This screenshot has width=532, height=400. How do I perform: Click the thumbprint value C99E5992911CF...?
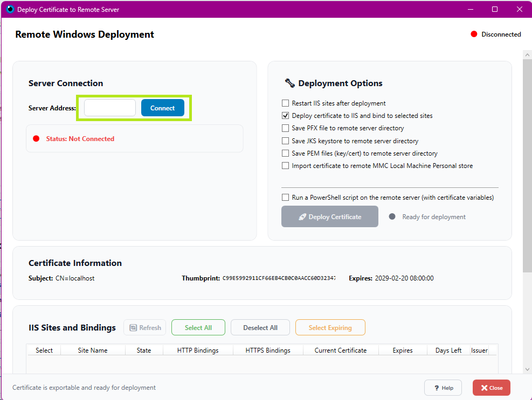[279, 278]
